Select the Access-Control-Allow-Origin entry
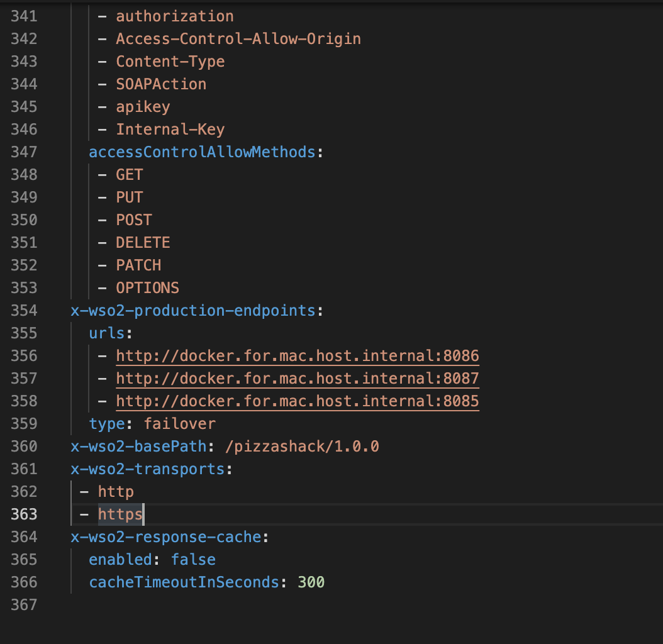This screenshot has height=644, width=663. 238,38
